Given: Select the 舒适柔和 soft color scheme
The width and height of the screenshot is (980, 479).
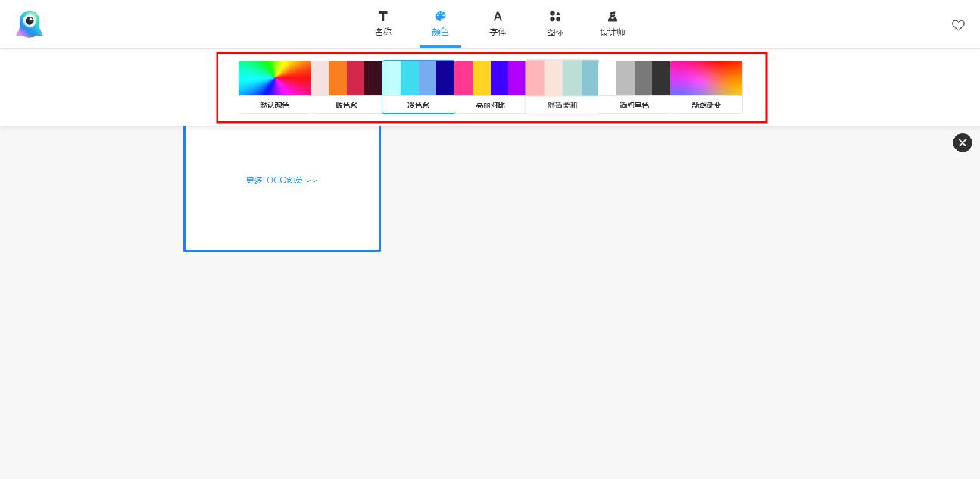Looking at the screenshot, I should (x=563, y=104).
